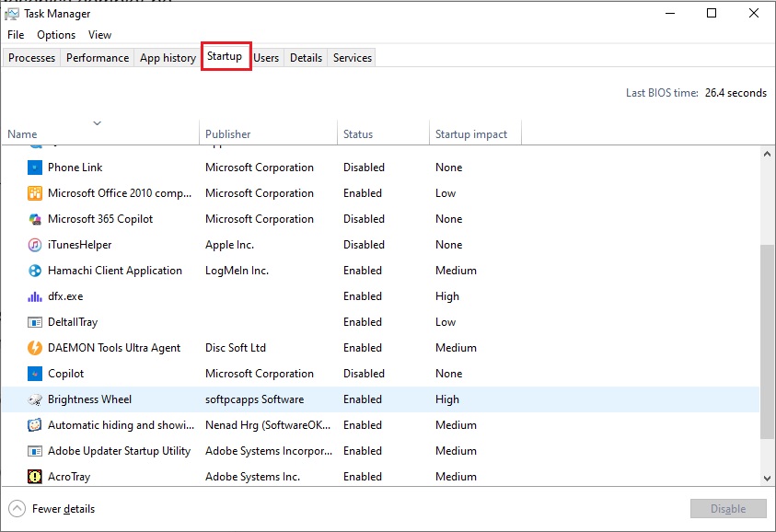Click the Automatic hiding and showing icon
Viewport: 776px width, 532px height.
click(x=35, y=425)
